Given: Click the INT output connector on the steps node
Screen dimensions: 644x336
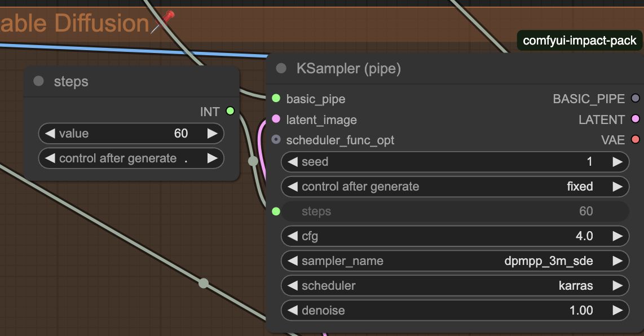Looking at the screenshot, I should pyautogui.click(x=230, y=111).
